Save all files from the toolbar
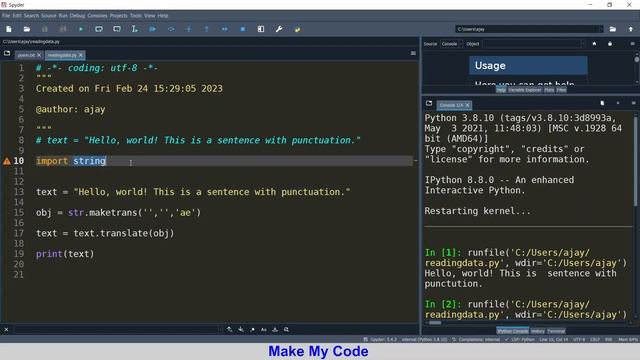This screenshot has width=640, height=360. point(62,29)
